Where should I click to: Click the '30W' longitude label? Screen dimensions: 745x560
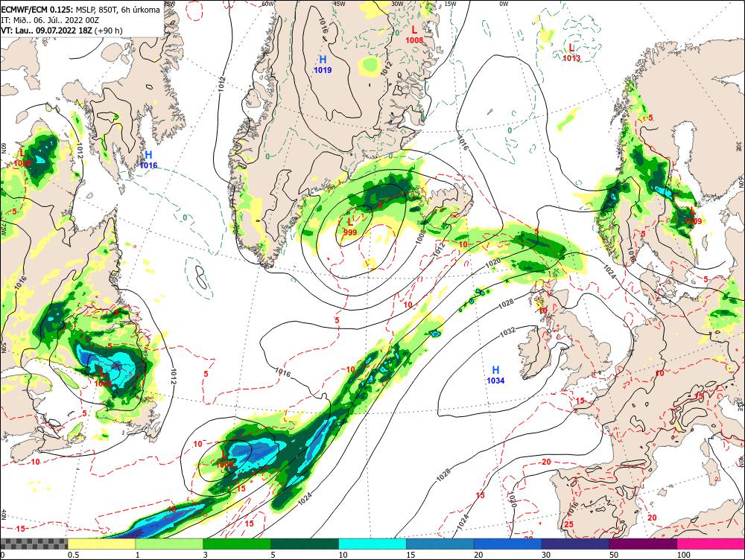click(x=396, y=4)
